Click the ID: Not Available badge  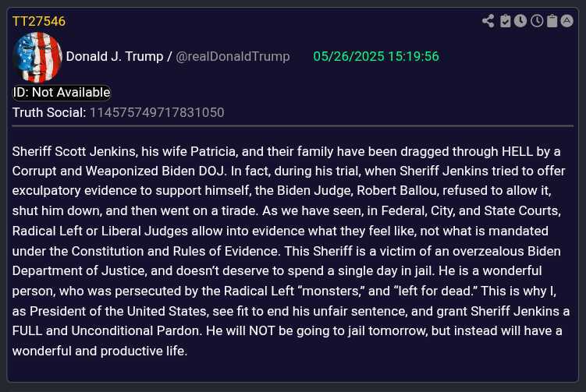tap(62, 93)
